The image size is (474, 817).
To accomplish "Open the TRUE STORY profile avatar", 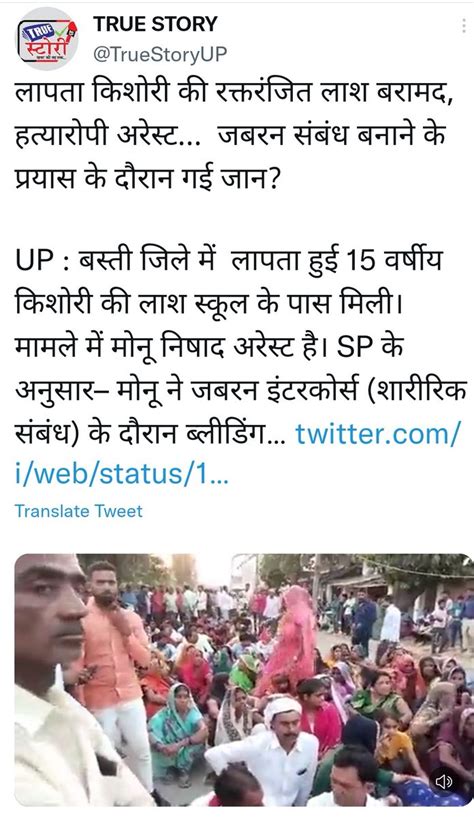I will [47, 39].
